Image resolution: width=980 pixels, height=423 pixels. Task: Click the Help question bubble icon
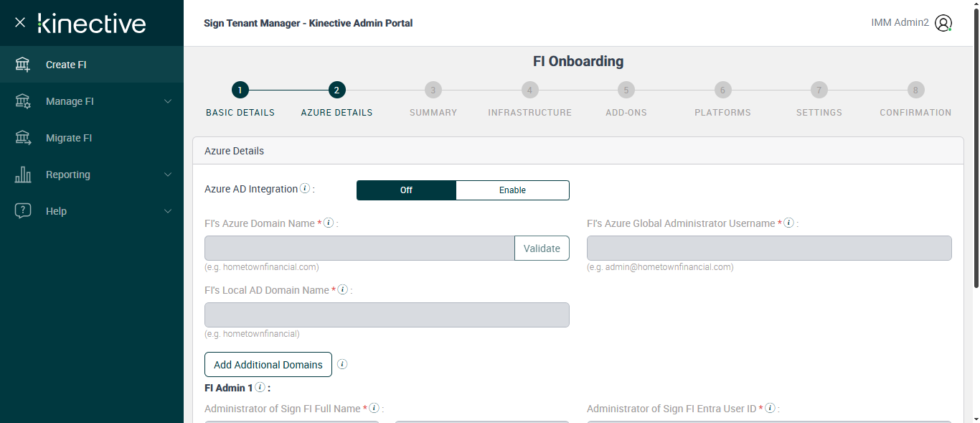[x=23, y=211]
